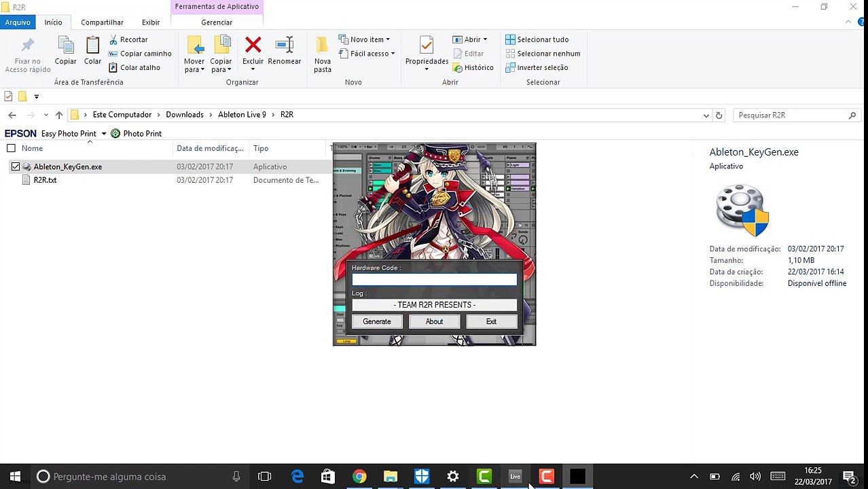Open the Windows Start menu

(x=15, y=477)
